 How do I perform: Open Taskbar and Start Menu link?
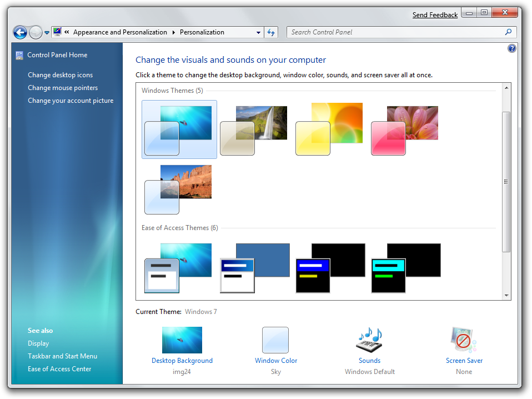pyautogui.click(x=62, y=356)
